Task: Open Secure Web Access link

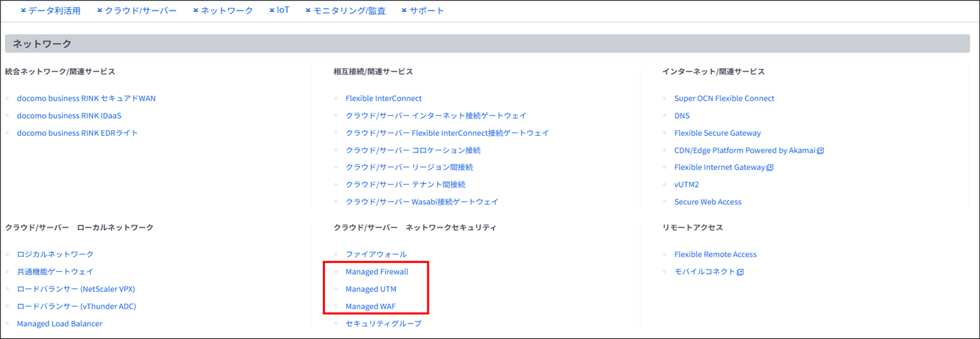Action: click(x=707, y=202)
